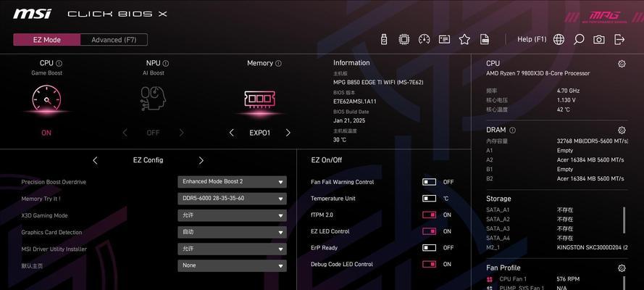Screen dimensions: 644x290
Task: Click right arrow beside NPU OFF
Action: 181,133
